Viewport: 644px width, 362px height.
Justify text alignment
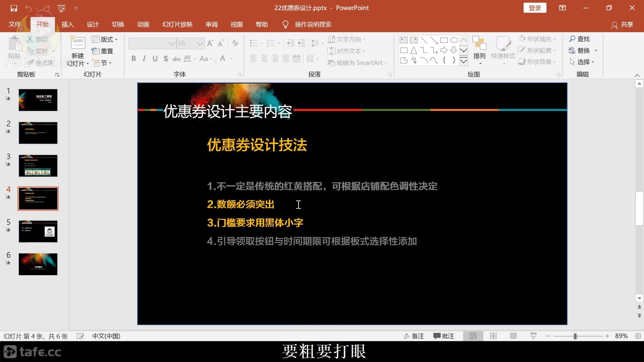click(286, 59)
